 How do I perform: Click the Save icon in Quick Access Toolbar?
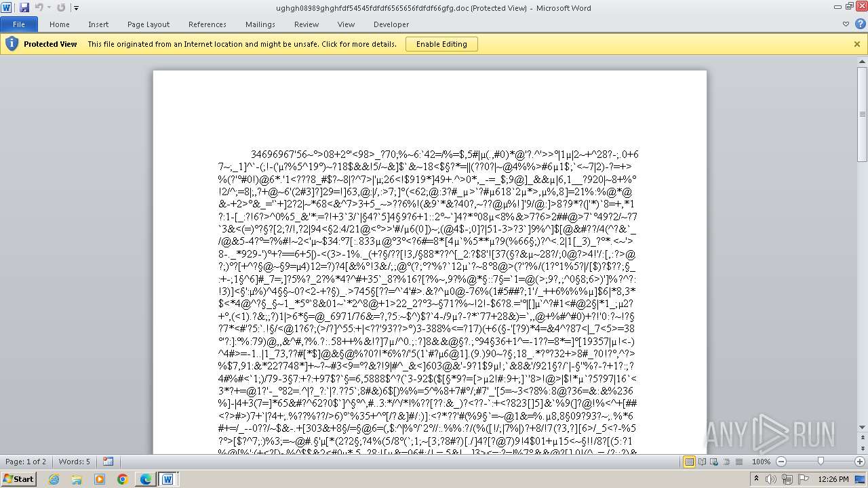tap(24, 7)
